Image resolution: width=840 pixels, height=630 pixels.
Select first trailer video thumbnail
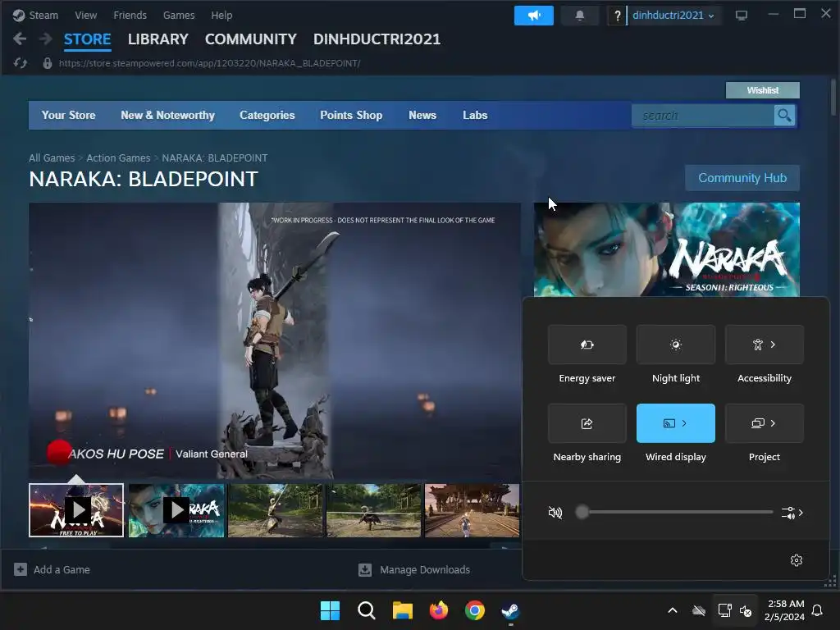[76, 510]
